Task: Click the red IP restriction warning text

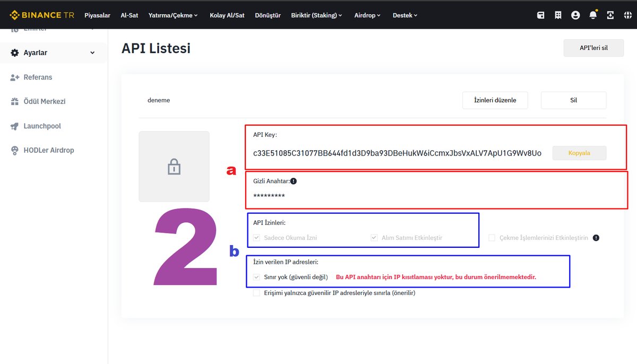Action: click(436, 277)
